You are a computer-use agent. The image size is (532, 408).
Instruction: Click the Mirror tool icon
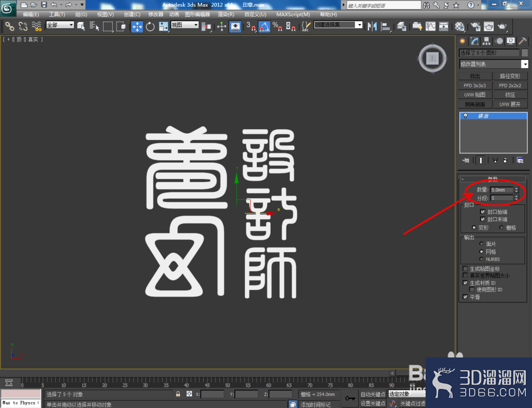coord(372,27)
